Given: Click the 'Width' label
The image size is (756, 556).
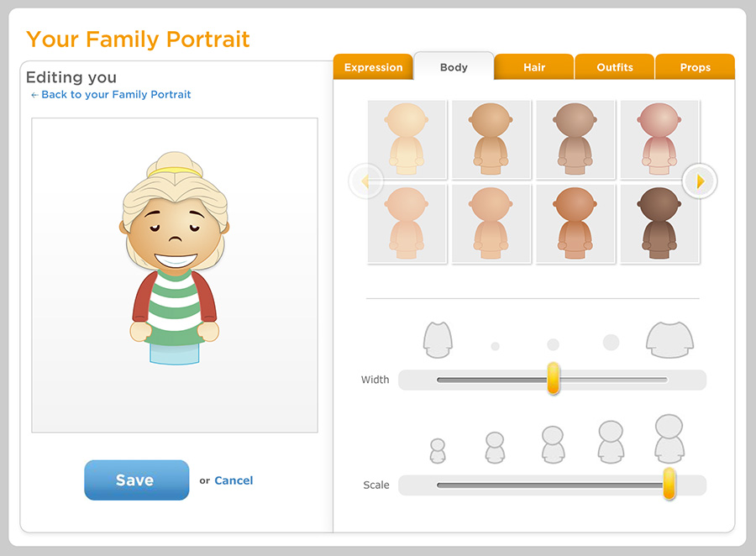Looking at the screenshot, I should tap(375, 380).
